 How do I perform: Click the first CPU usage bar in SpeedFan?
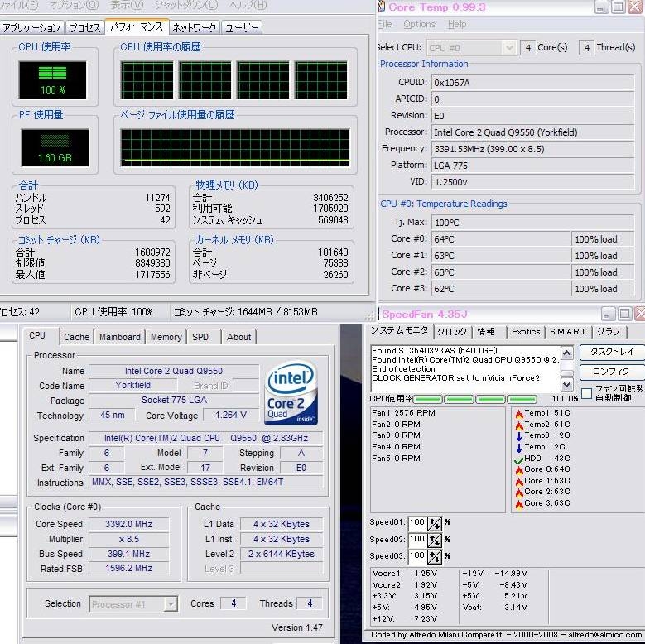click(428, 399)
